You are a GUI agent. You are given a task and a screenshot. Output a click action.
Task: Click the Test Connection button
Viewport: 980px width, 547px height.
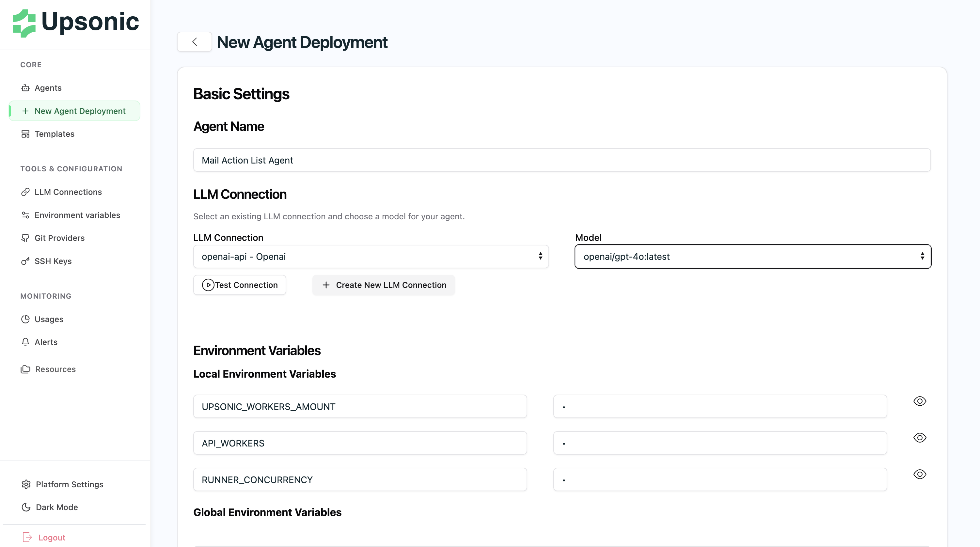[x=239, y=285]
